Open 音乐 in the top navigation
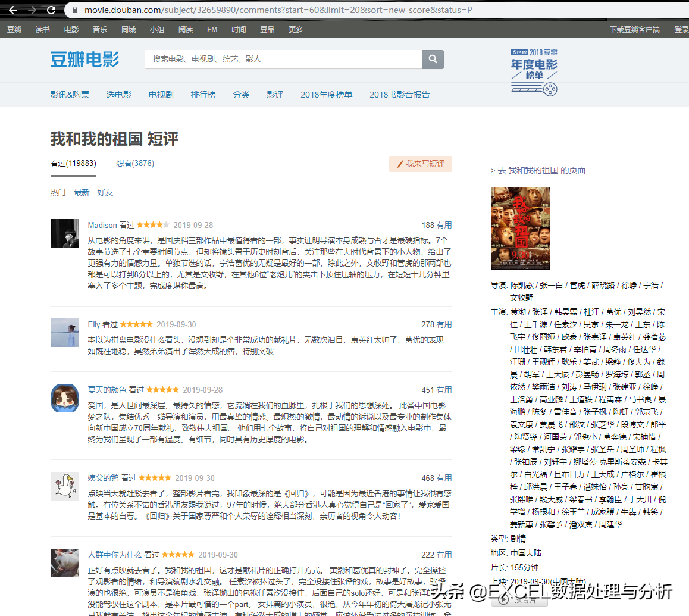This screenshot has width=689, height=616. click(x=100, y=29)
